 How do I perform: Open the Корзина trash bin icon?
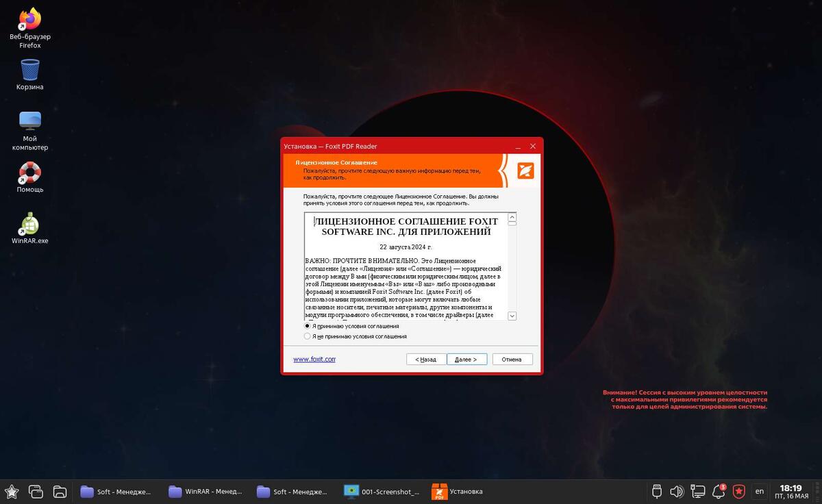pos(30,75)
